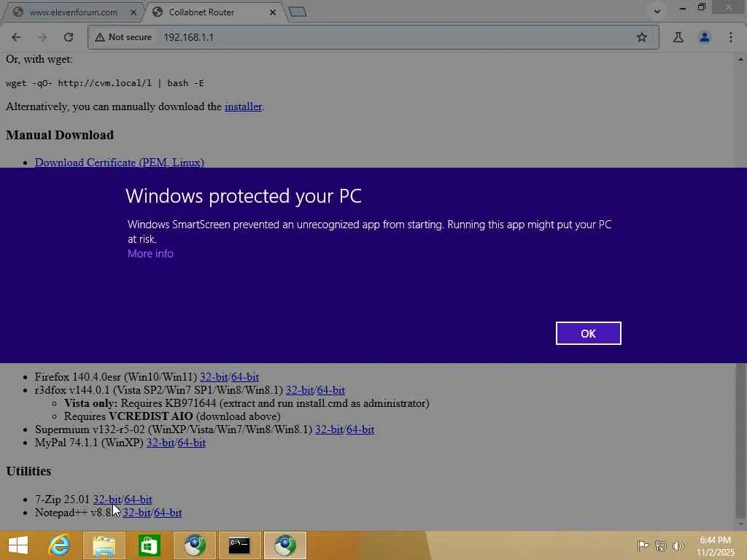Open a new browser tab
Screen dimensions: 747x560
(x=298, y=12)
